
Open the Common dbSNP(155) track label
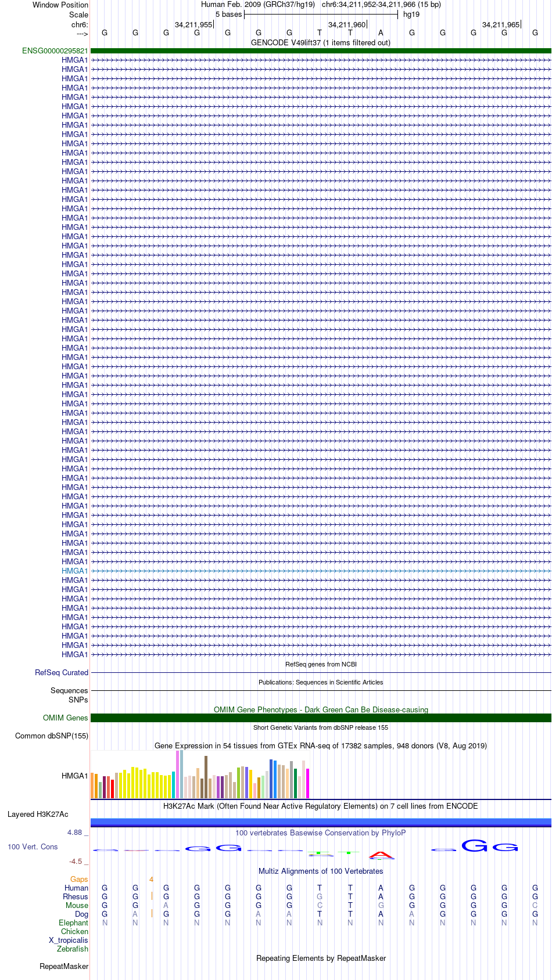coord(52,736)
